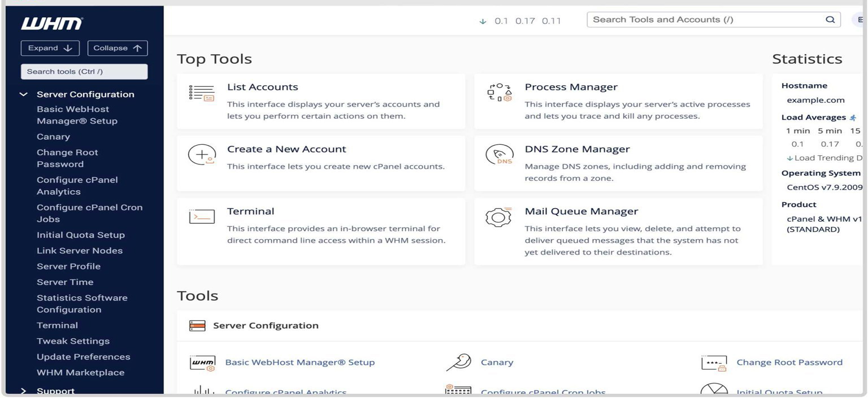Screen dimensions: 868x398
Task: Expand the Support sidebar section
Action: point(24,390)
